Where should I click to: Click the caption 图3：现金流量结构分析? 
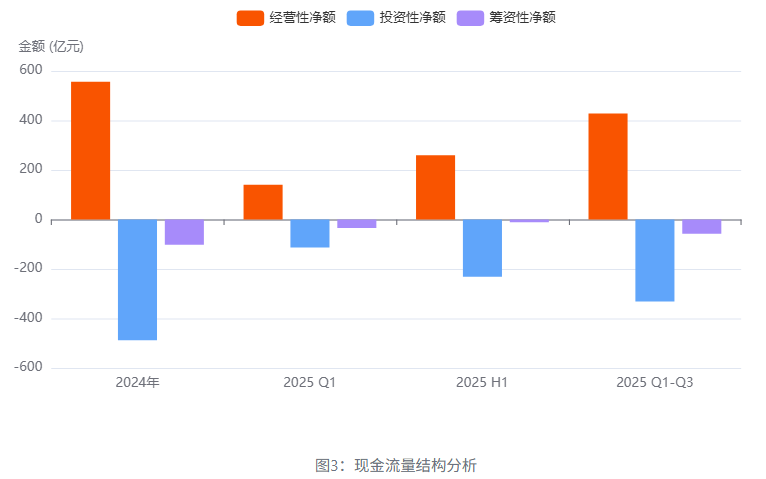(x=396, y=465)
